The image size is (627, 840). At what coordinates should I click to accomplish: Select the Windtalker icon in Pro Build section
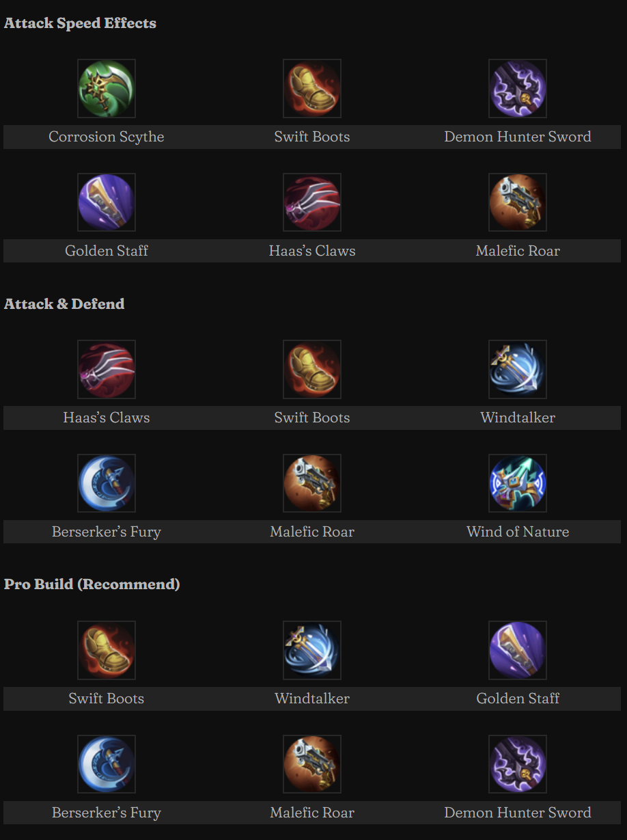(x=311, y=650)
